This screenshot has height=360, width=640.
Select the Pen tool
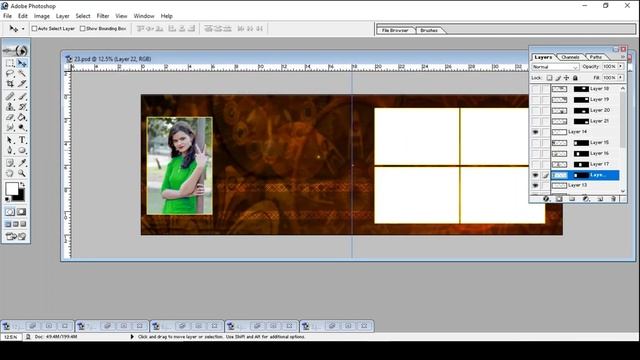tap(10, 150)
